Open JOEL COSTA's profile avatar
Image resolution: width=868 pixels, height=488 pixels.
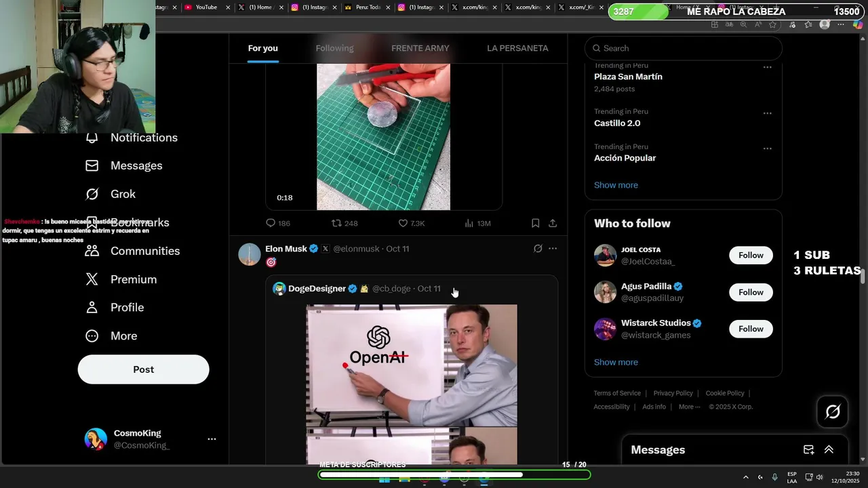coord(605,256)
